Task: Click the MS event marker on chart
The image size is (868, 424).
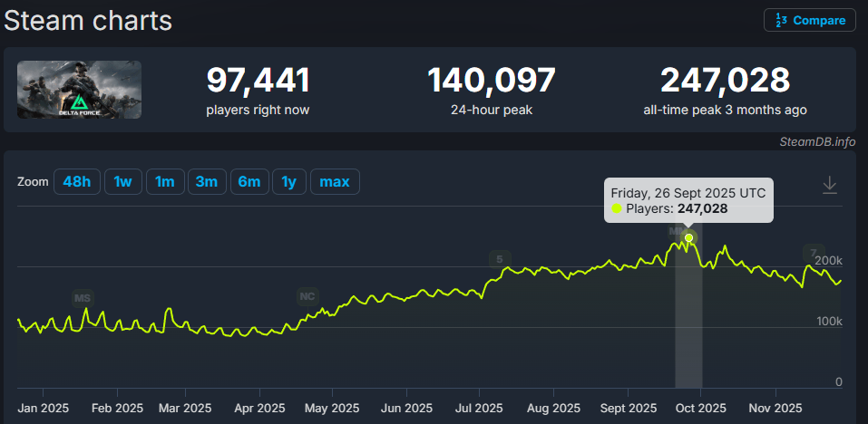Action: 83,297
